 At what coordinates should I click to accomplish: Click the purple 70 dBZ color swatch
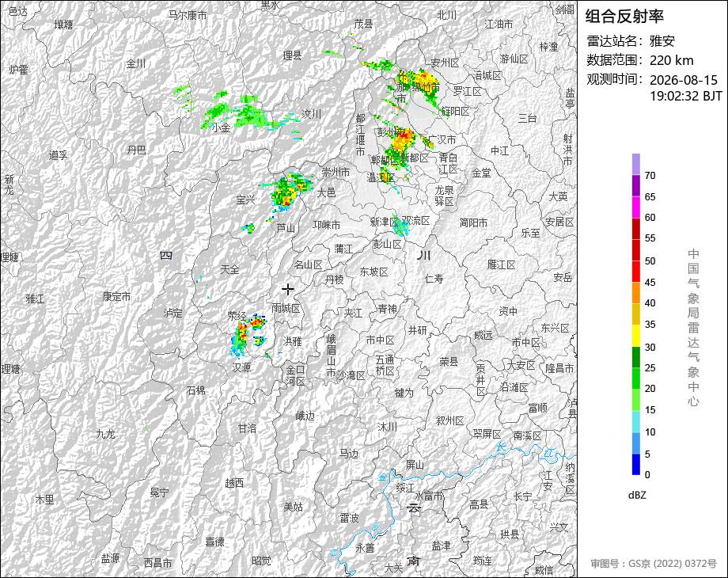pos(635,165)
